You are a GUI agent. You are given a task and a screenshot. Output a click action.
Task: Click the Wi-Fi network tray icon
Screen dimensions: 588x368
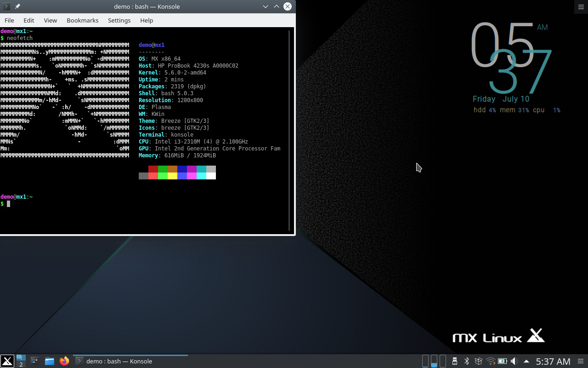click(490, 361)
